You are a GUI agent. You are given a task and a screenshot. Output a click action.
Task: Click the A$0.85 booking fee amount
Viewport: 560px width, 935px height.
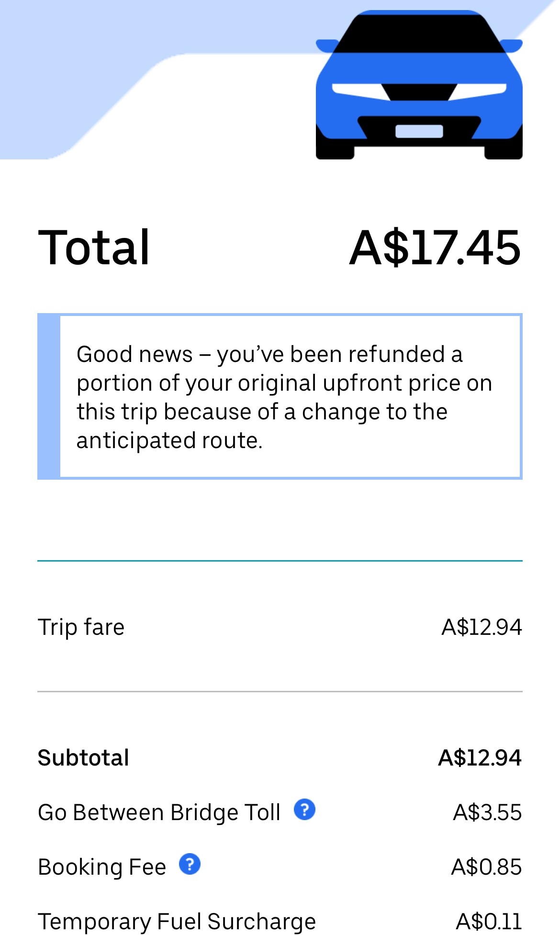(486, 867)
